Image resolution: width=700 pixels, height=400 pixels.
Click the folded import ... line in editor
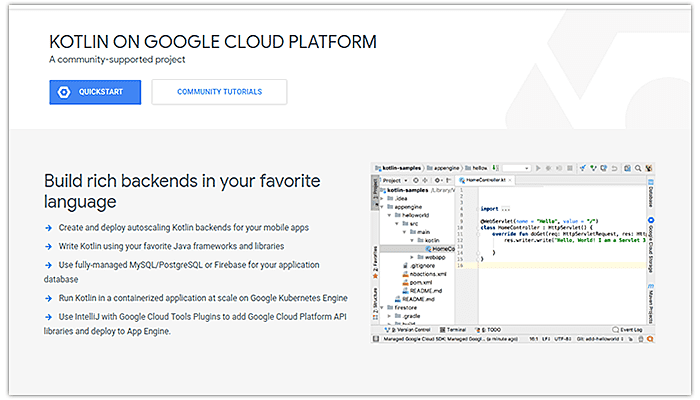(x=495, y=209)
